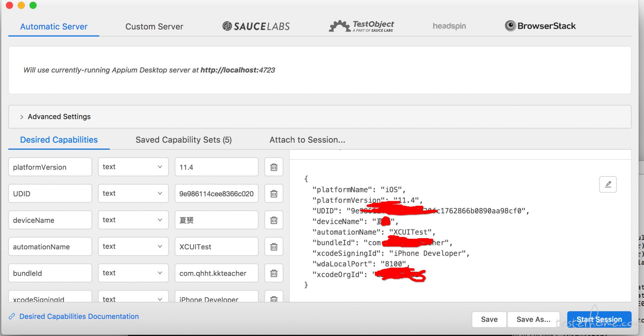Image resolution: width=644 pixels, height=336 pixels.
Task: Delete the automationName capability row
Action: tap(274, 247)
